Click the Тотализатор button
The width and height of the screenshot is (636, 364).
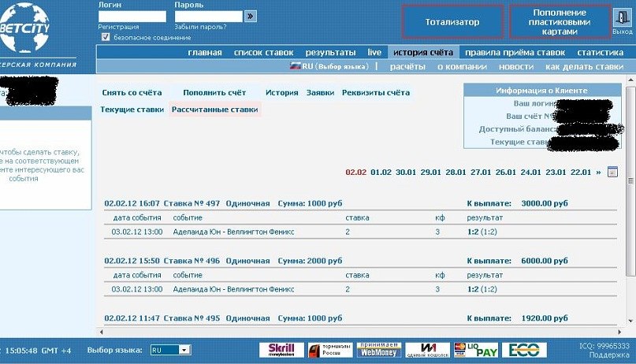coord(452,22)
